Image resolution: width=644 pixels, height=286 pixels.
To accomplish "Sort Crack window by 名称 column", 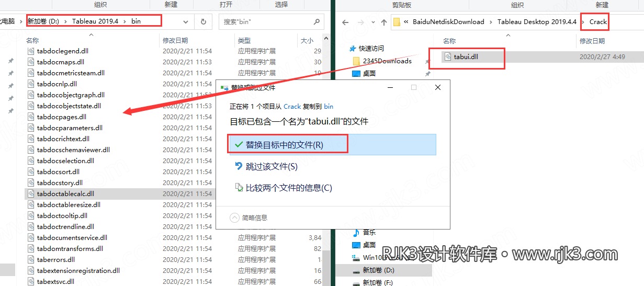I will [449, 41].
